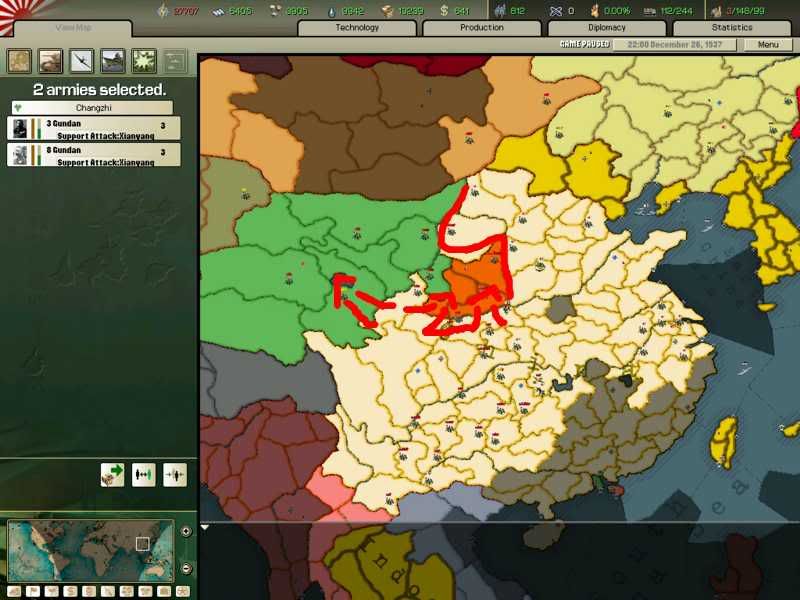Select the aircraft units icon
This screenshot has width=800, height=600.
point(82,61)
